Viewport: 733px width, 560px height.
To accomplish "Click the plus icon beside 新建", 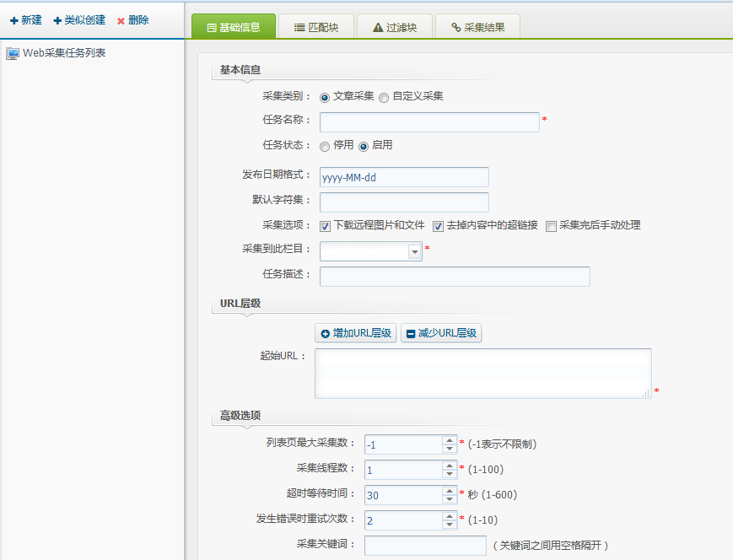I will [x=14, y=20].
